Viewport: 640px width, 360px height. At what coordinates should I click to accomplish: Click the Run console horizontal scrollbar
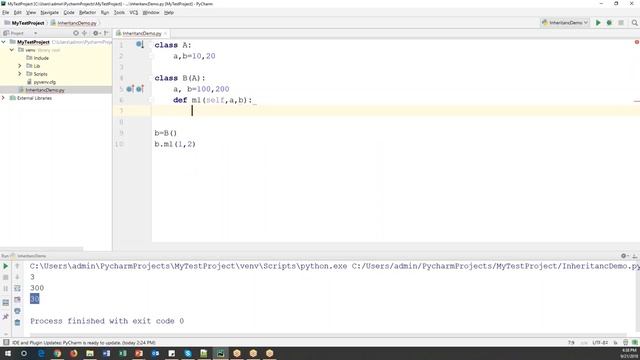[x=327, y=334]
